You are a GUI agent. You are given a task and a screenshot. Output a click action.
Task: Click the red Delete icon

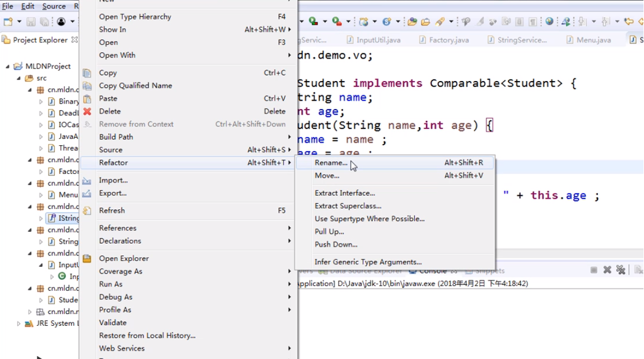[87, 111]
